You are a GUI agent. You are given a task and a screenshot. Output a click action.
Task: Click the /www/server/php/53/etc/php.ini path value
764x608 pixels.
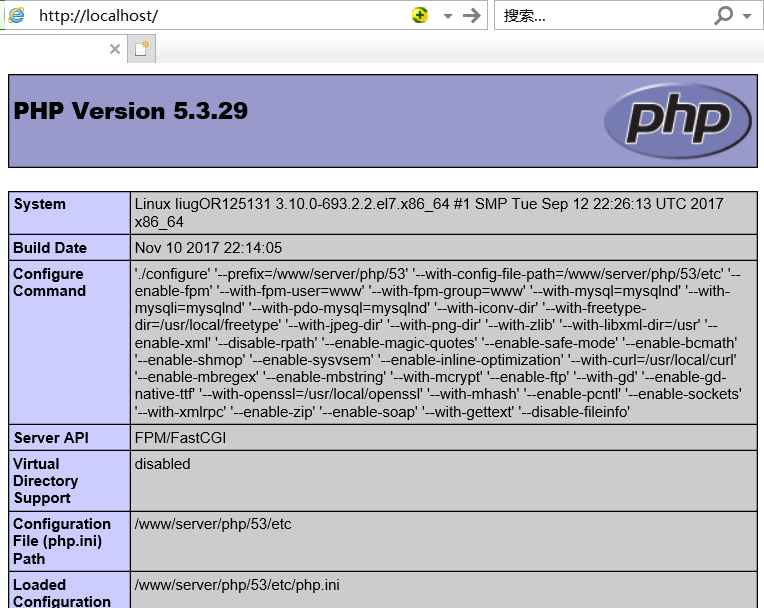click(237, 585)
